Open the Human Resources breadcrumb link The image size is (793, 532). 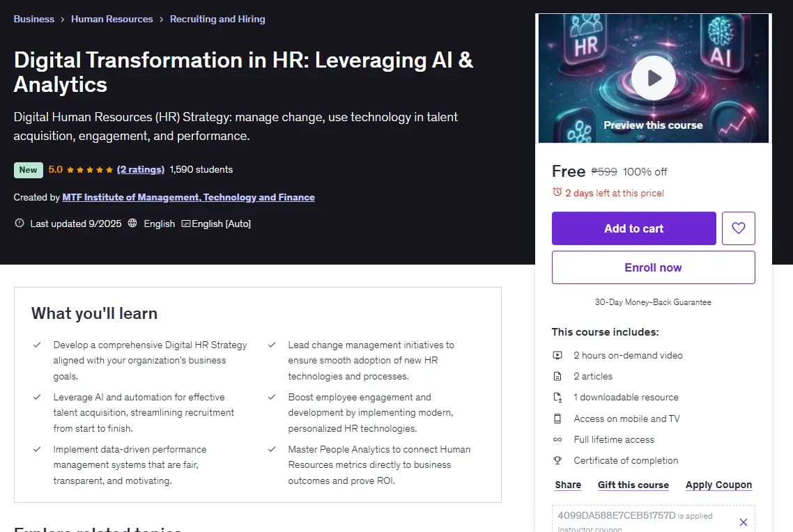[111, 19]
